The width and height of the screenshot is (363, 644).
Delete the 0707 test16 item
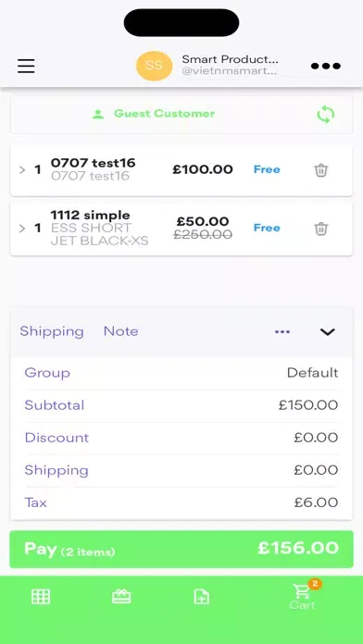click(321, 169)
